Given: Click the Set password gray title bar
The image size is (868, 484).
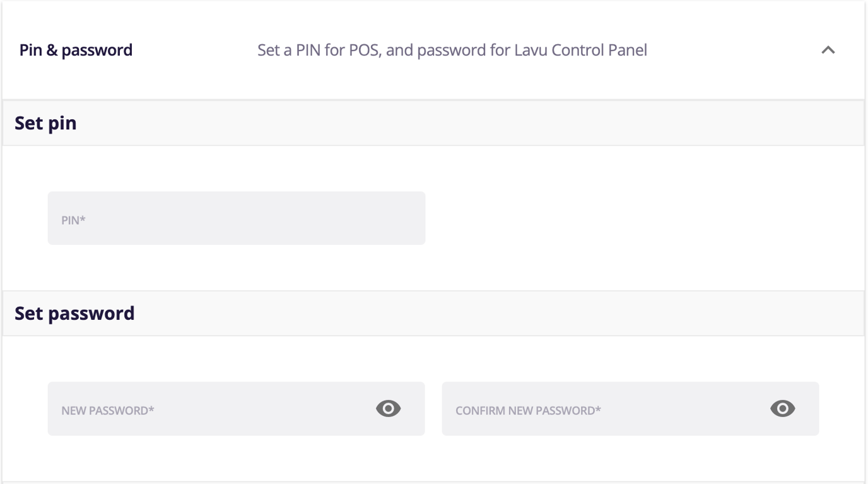Looking at the screenshot, I should click(x=442, y=314).
